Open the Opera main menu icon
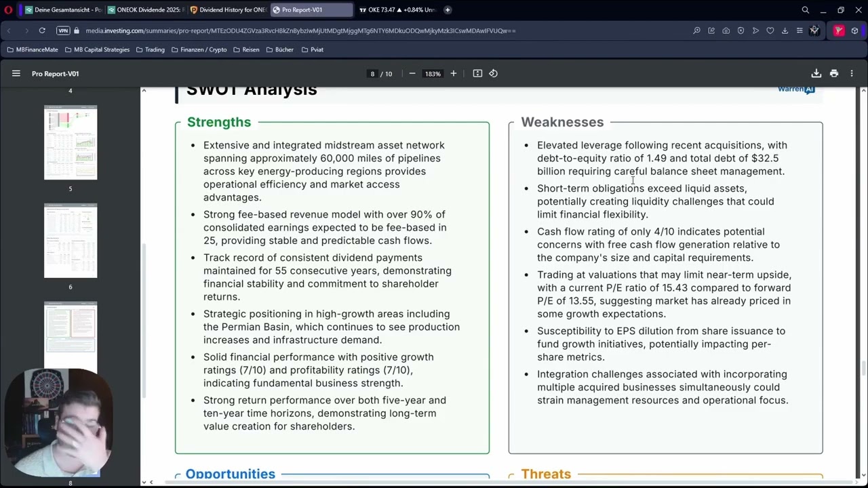The image size is (868, 488). tap(8, 10)
